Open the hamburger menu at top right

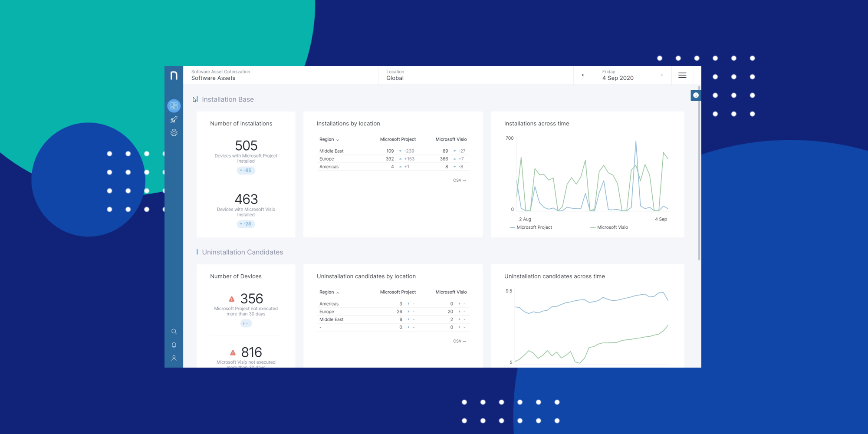(x=682, y=75)
